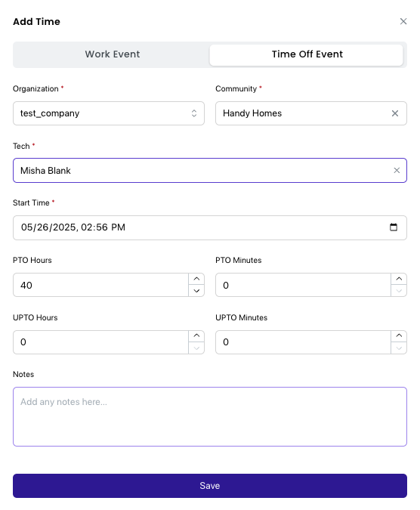Clear the Misha Blank tech selection
420x510 pixels.
[x=397, y=171]
